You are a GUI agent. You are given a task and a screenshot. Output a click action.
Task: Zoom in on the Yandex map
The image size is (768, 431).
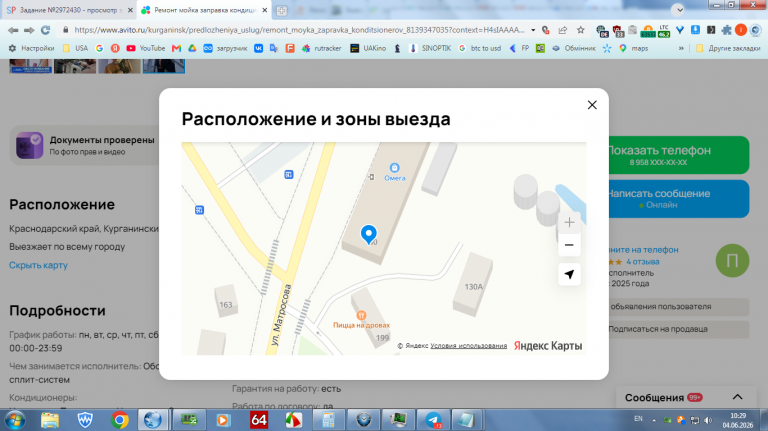tap(569, 222)
